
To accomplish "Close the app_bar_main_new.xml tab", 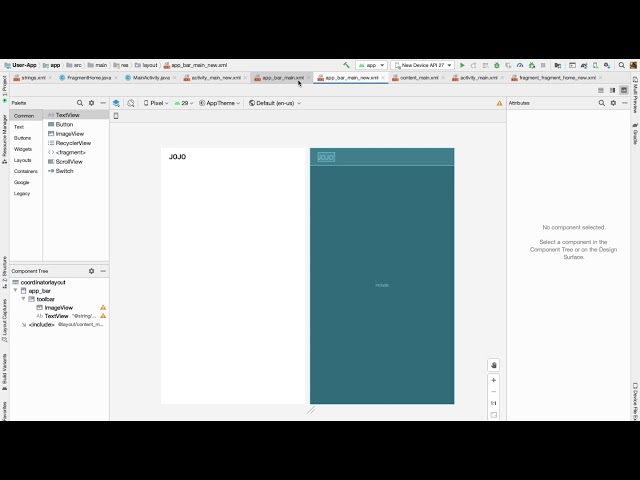I will click(383, 78).
